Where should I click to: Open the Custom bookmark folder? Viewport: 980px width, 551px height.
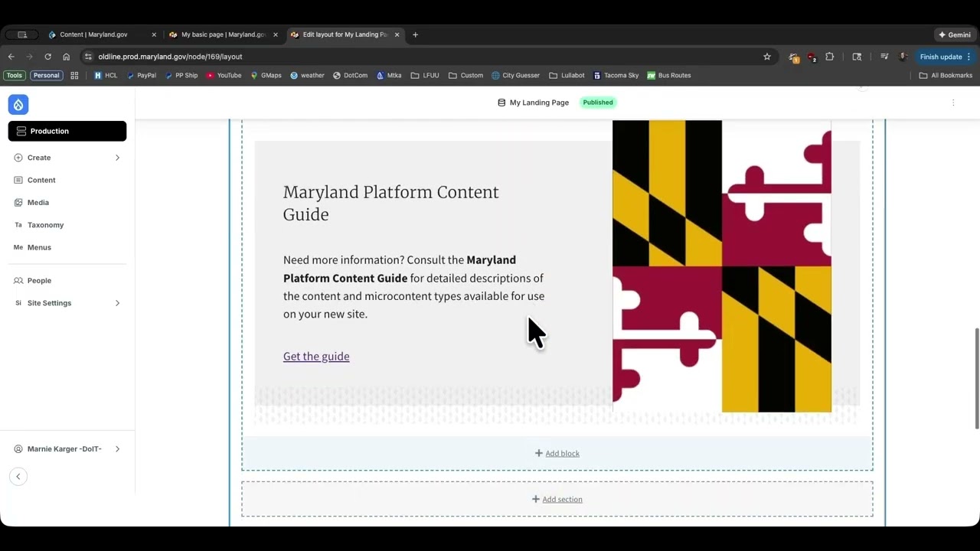coord(465,75)
